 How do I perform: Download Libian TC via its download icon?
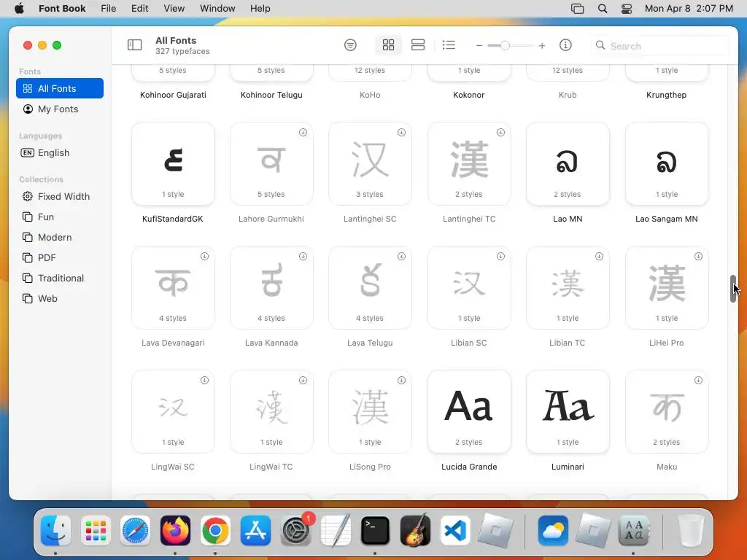(x=600, y=256)
